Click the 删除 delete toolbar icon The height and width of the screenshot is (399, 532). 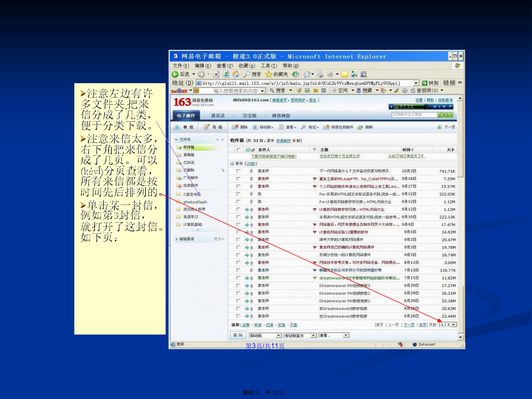point(235,127)
